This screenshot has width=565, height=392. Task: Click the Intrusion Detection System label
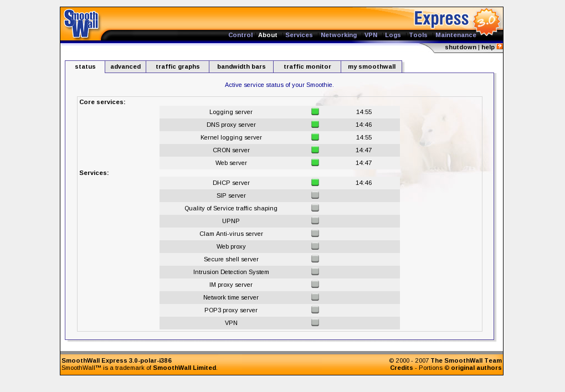(x=231, y=272)
